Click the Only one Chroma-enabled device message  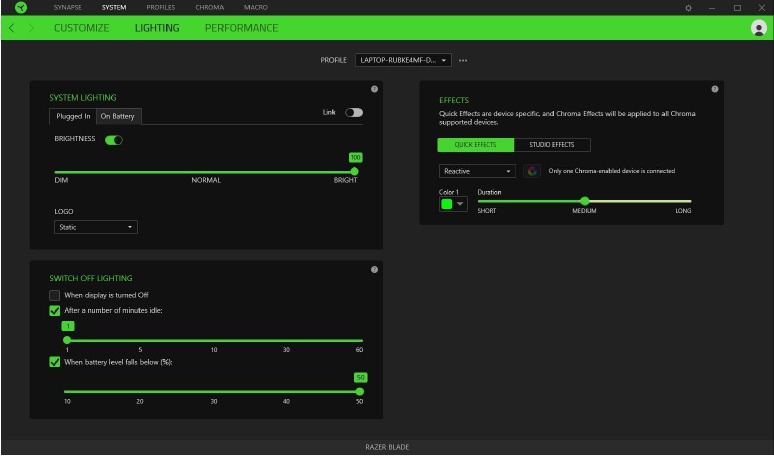click(612, 171)
